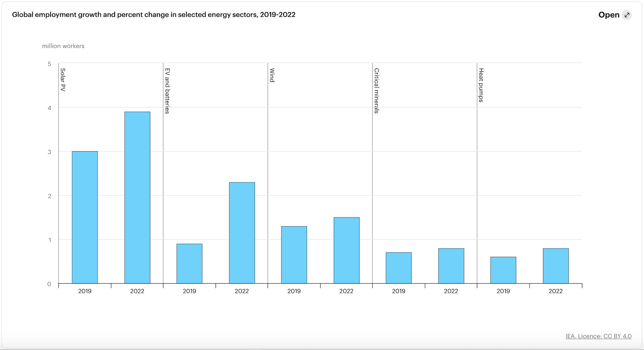This screenshot has height=350, width=644.
Task: Follow the IEA Licence CC BY 4.0 link
Action: pyautogui.click(x=598, y=336)
